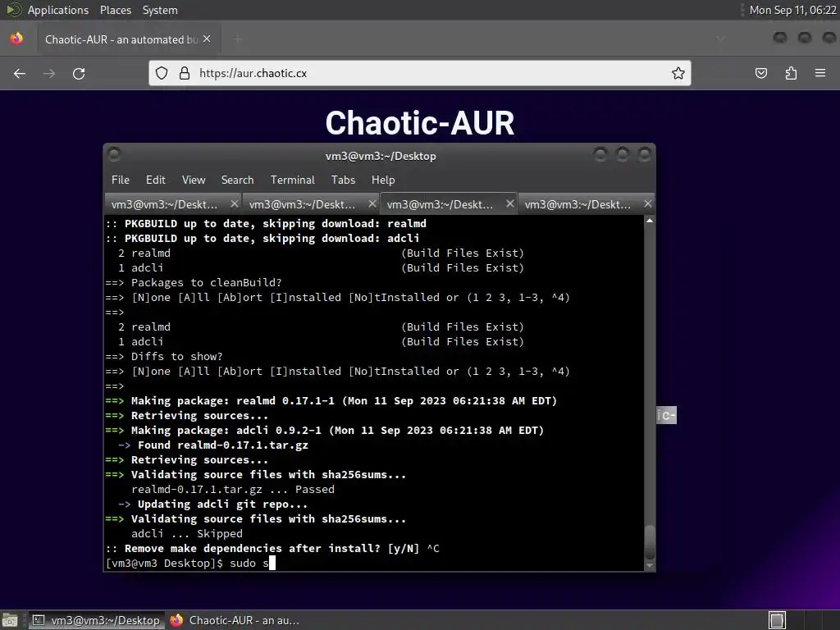Click the Applications menu logo icon
Screen dimensions: 840x630
pos(13,10)
